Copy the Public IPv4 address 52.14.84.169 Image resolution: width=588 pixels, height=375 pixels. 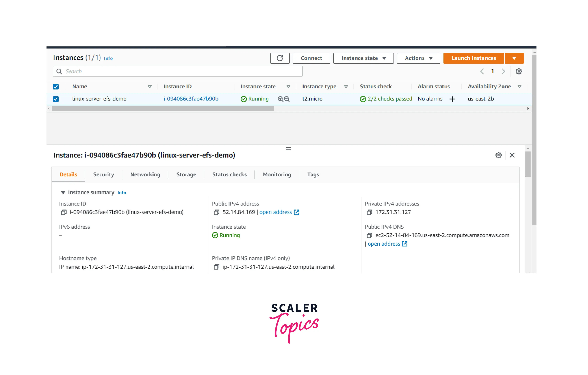[x=216, y=212]
